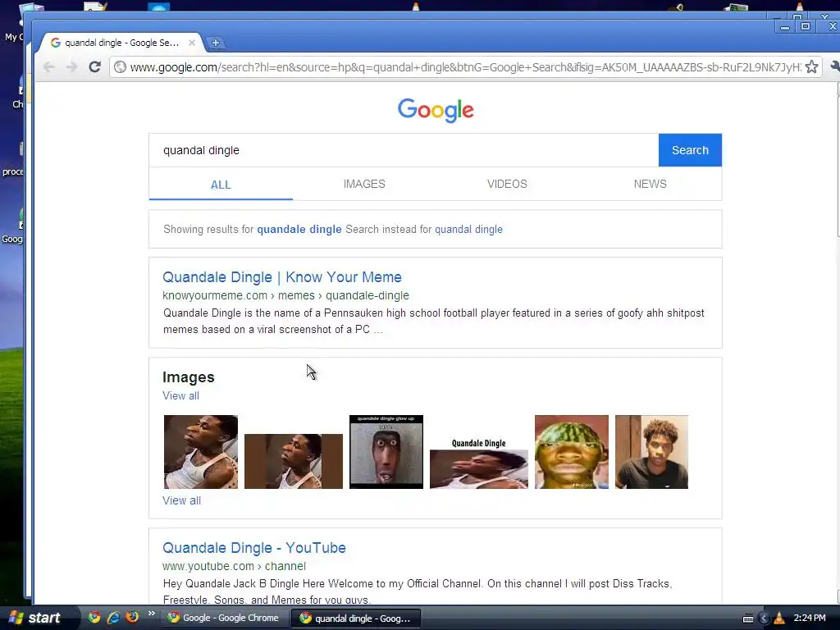Image resolution: width=840 pixels, height=630 pixels.
Task: Expand hidden system tray icons arrow
Action: [765, 619]
